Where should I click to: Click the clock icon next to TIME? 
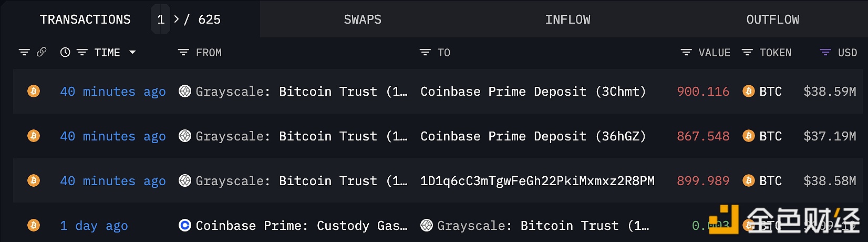tap(65, 52)
